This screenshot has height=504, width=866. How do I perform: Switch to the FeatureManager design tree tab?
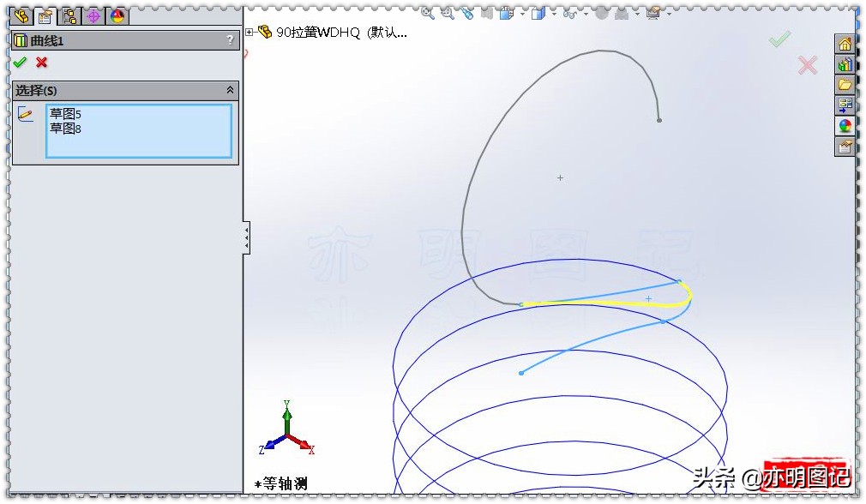click(21, 15)
